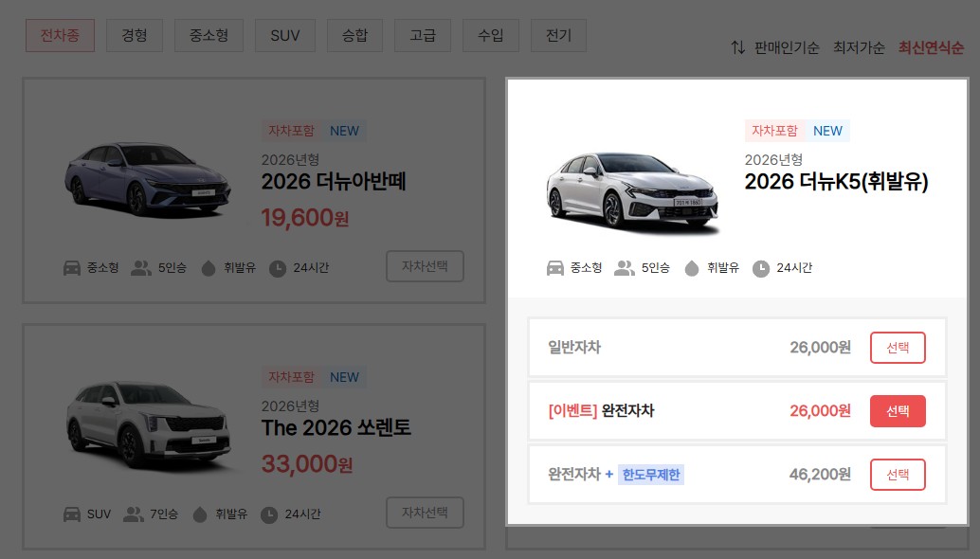Click the 19,600원 price

coord(305,218)
